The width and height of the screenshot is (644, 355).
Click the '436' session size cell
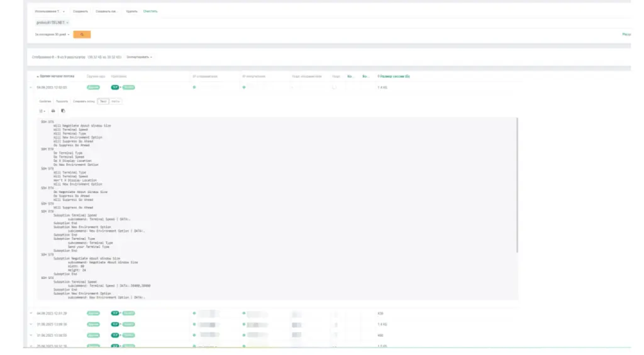380,313
